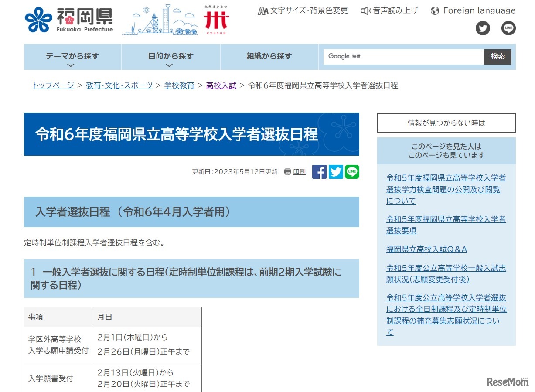Open the 学校教育 breadcrumb link
The image size is (535, 392).
[x=179, y=85]
